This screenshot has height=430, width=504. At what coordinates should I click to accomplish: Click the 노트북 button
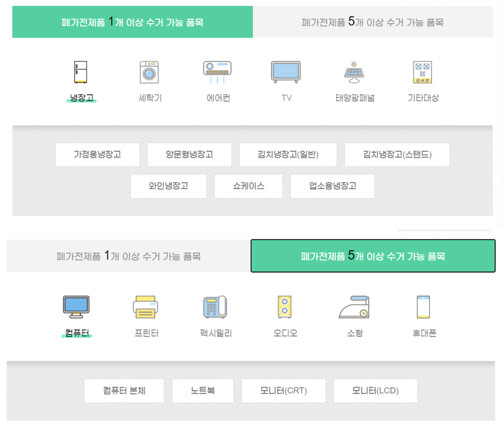tap(203, 391)
